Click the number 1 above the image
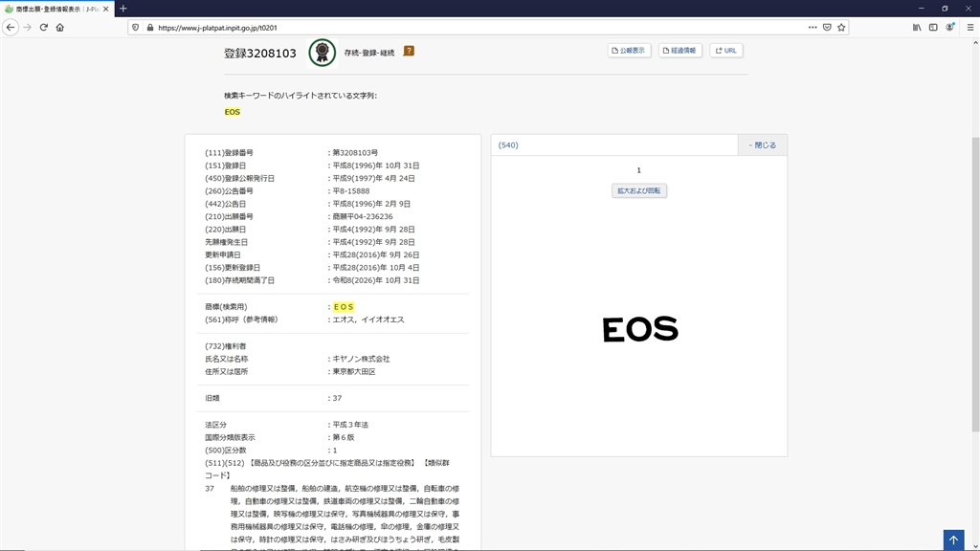This screenshot has width=980, height=551. [638, 170]
